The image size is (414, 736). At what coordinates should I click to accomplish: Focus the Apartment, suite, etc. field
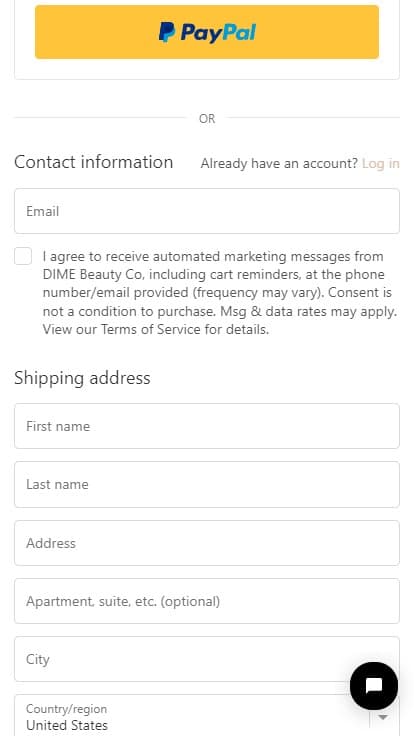(207, 601)
